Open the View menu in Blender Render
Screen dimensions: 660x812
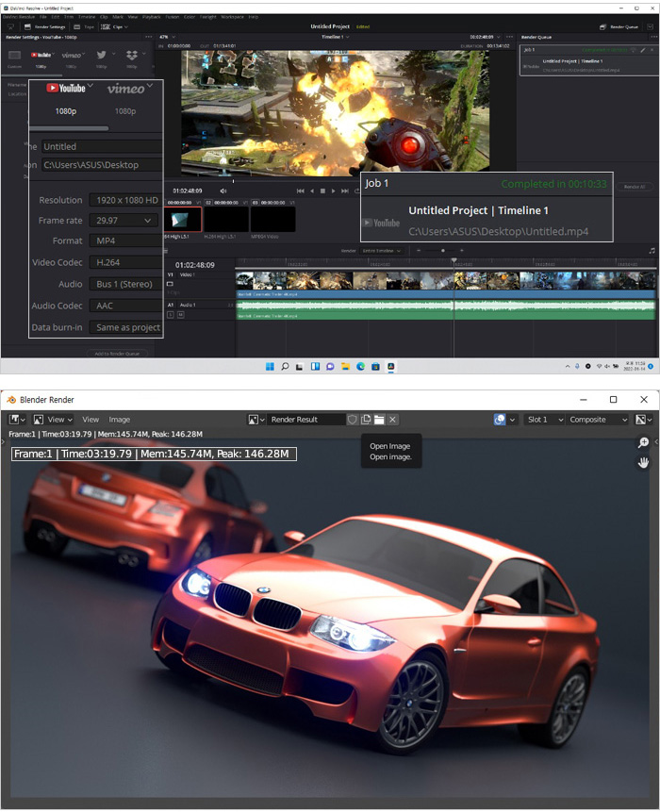[x=91, y=420]
